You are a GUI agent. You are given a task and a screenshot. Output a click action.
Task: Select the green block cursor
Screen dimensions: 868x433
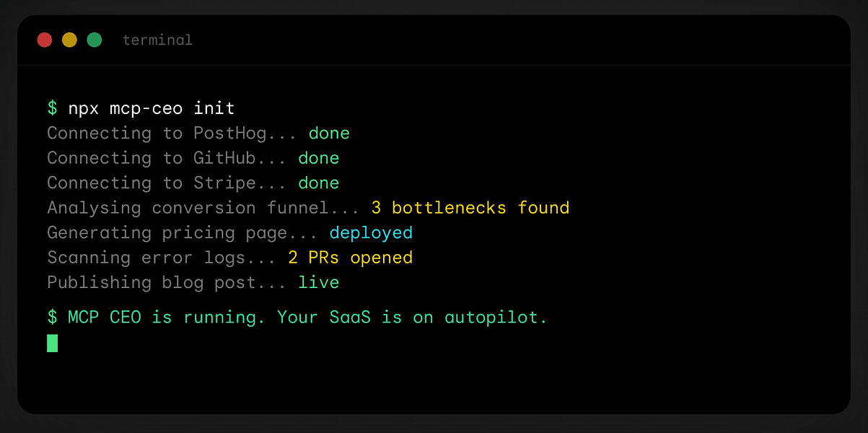pyautogui.click(x=51, y=343)
